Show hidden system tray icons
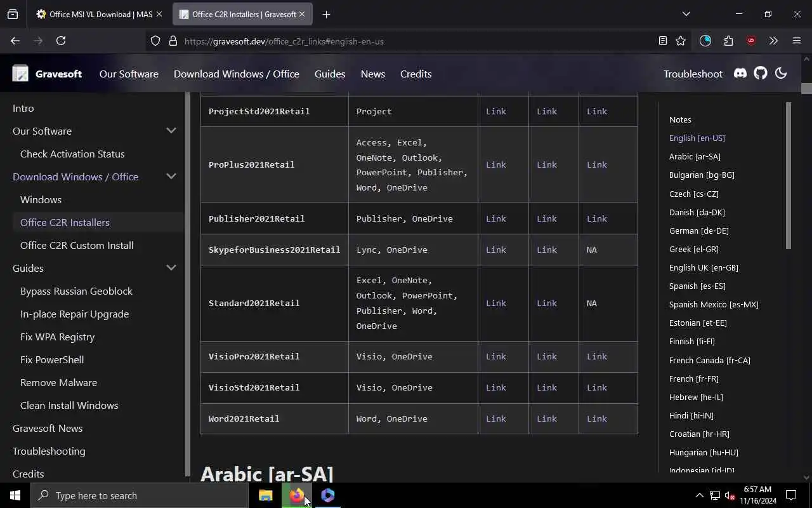The image size is (812, 508). click(699, 495)
